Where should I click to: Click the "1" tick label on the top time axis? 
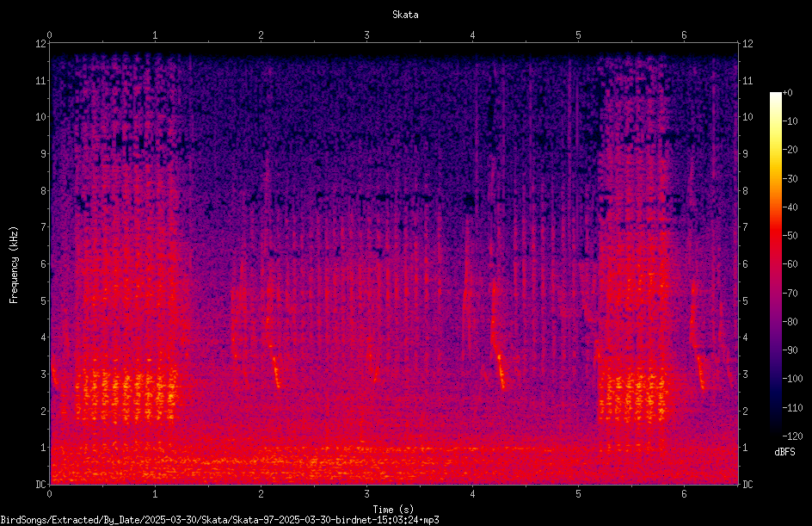pos(155,35)
